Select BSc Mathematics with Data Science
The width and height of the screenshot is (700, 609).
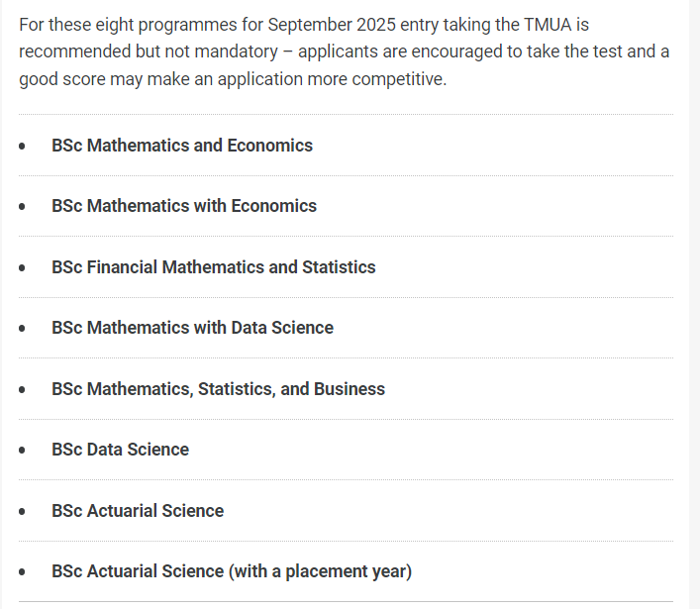click(192, 328)
